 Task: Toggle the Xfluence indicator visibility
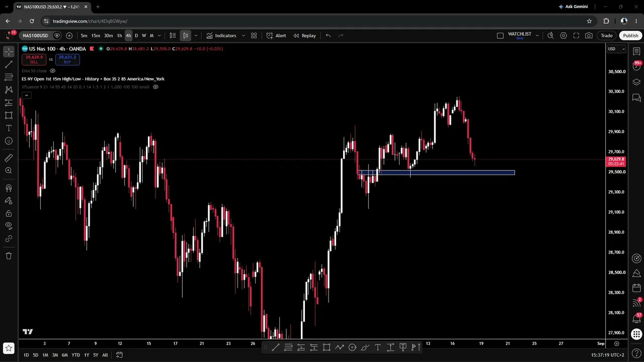(155, 87)
